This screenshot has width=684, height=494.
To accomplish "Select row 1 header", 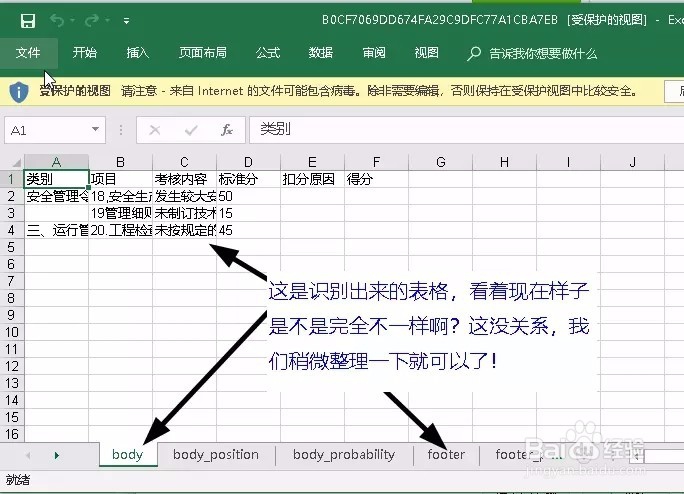I will point(11,179).
